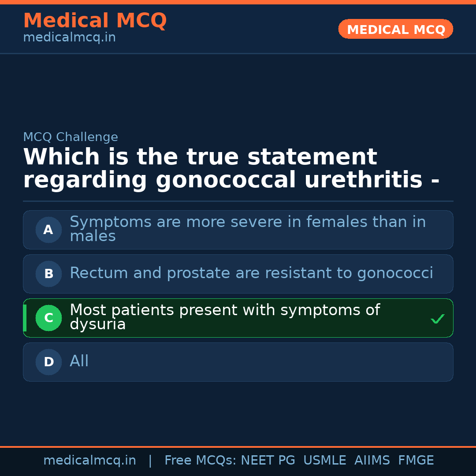Choose the letter D option circle
Screen dimensions: 476x476
point(48,362)
